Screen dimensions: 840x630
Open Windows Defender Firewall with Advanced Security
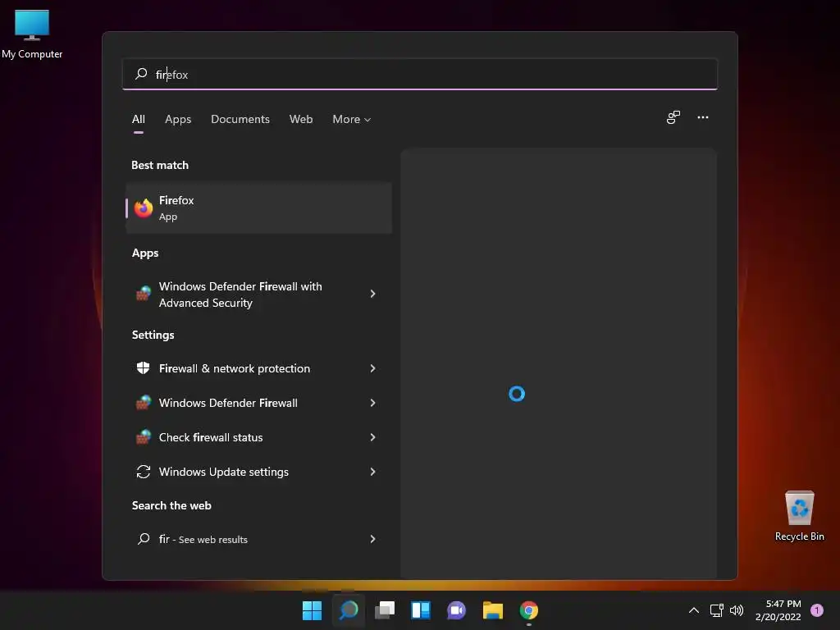click(x=258, y=294)
